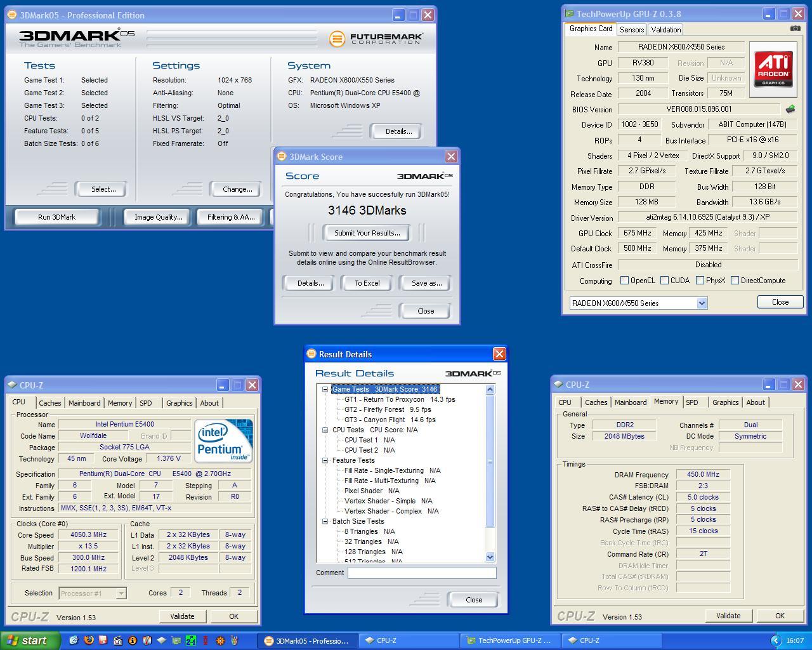Click Submit Your Results button
Screen dimensions: 812x650
pos(367,233)
